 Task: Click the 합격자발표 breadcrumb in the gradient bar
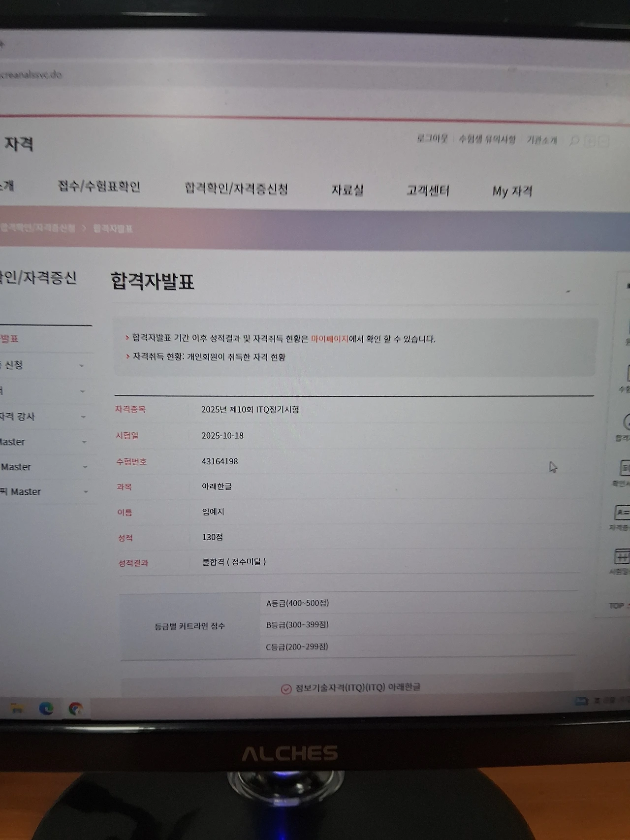[x=113, y=229]
